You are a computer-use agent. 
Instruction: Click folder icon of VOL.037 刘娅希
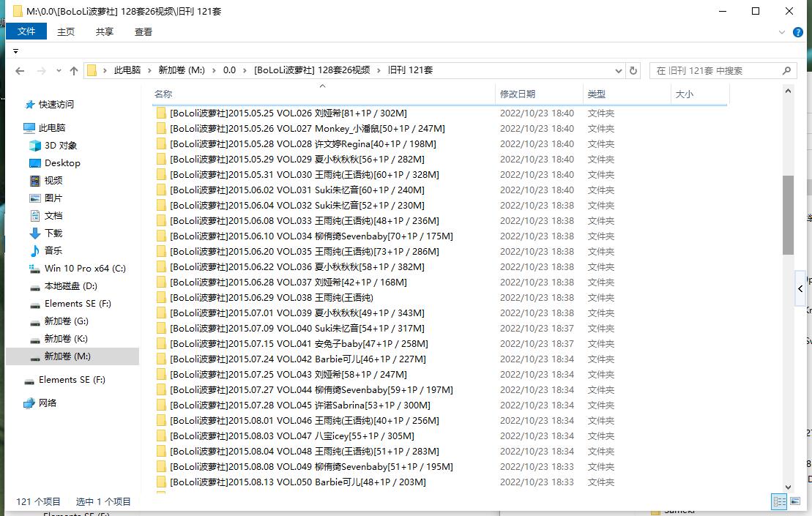coord(161,283)
